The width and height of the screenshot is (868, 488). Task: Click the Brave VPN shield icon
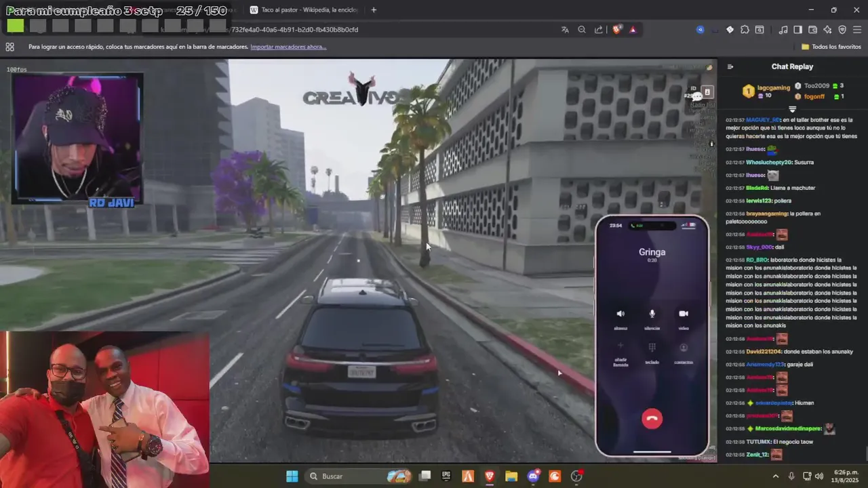coord(842,30)
